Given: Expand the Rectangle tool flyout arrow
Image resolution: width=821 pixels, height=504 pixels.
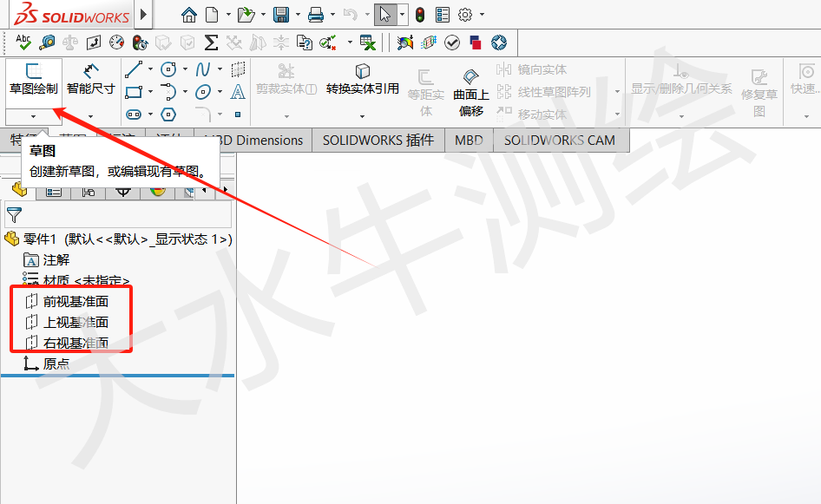Looking at the screenshot, I should (150, 92).
